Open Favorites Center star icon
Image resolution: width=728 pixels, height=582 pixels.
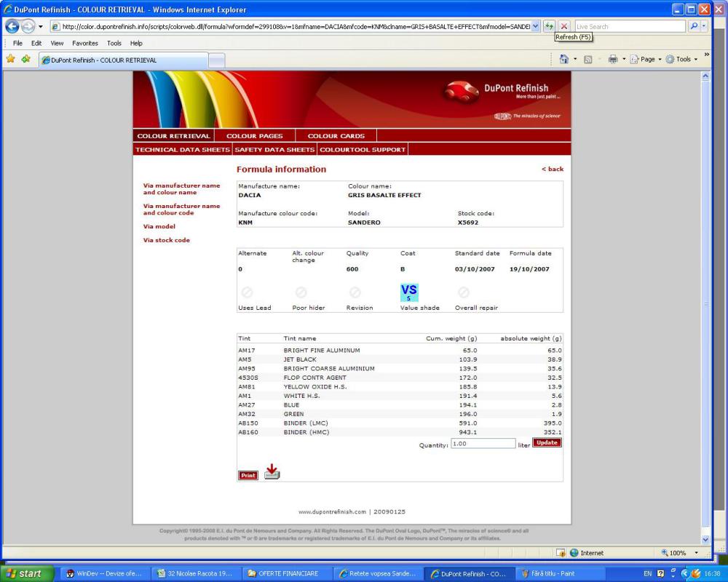(11, 60)
